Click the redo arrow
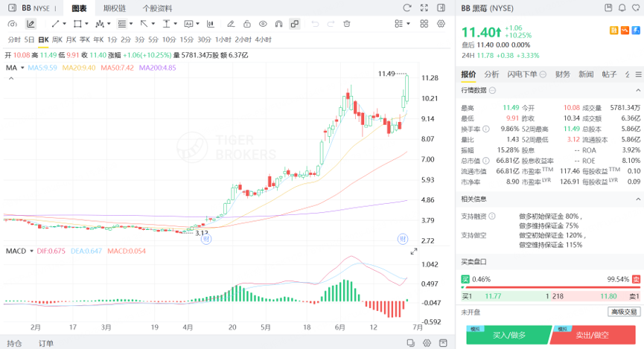 331,24
